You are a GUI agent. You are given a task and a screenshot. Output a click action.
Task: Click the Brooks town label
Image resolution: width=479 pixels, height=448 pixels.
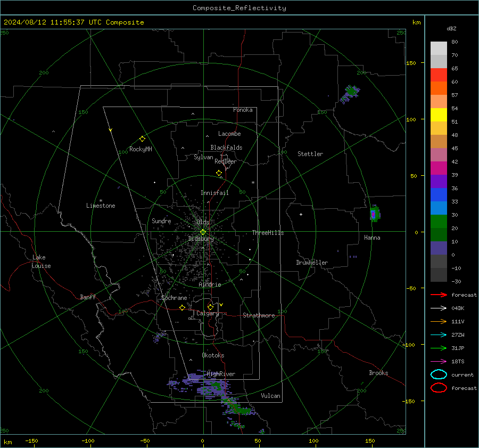(378, 373)
